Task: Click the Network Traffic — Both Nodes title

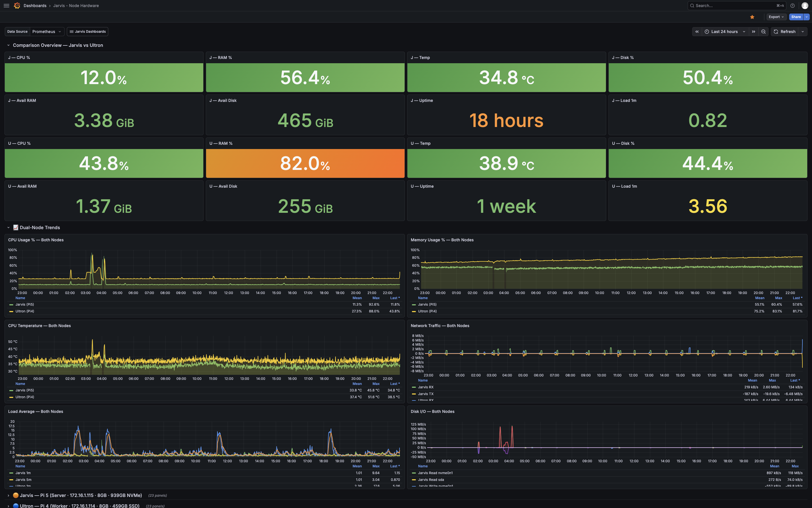Action: (440, 326)
